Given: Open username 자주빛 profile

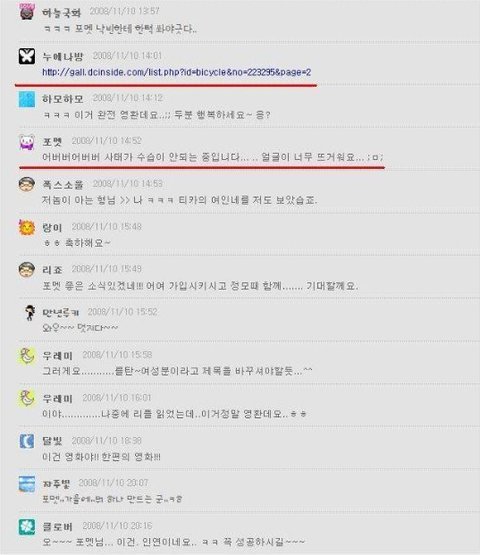Looking at the screenshot, I should coord(56,484).
